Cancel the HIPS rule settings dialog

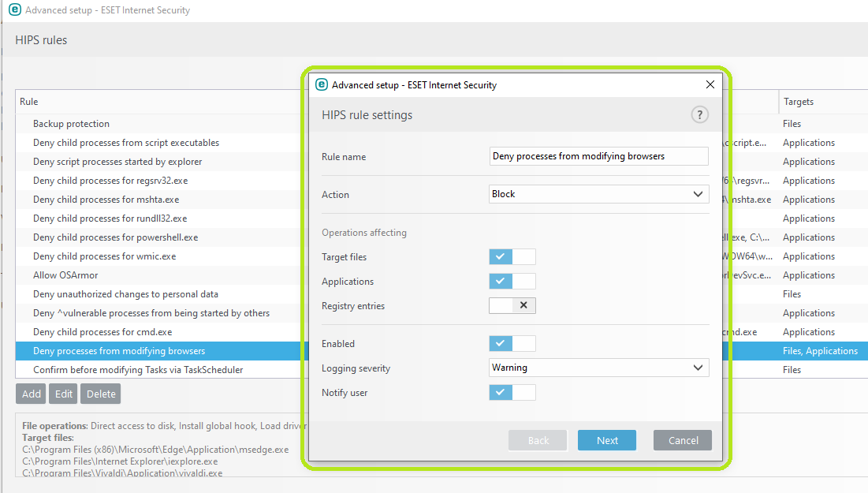click(x=683, y=440)
